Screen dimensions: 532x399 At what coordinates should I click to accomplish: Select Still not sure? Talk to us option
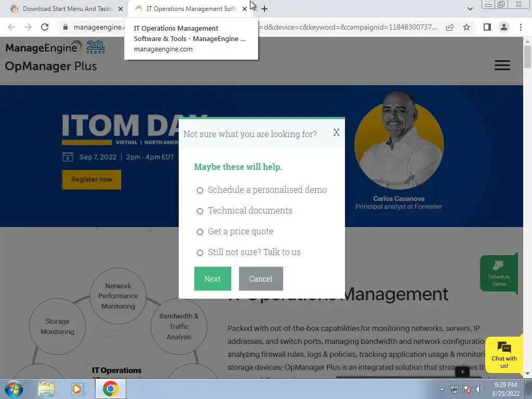tap(200, 252)
